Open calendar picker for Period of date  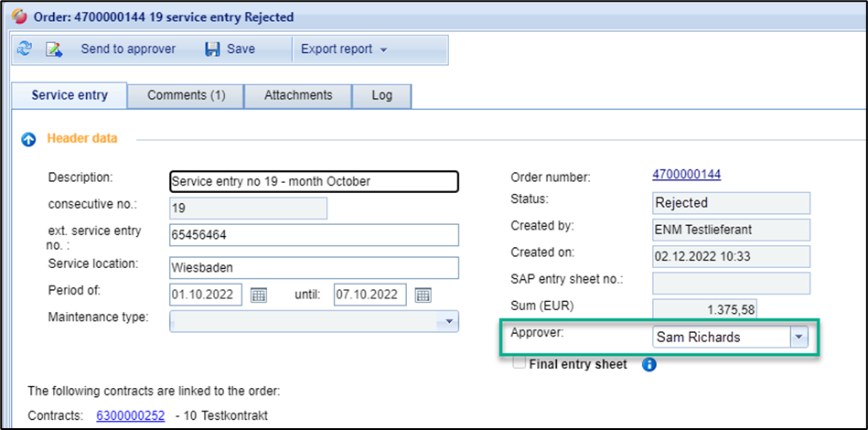259,295
